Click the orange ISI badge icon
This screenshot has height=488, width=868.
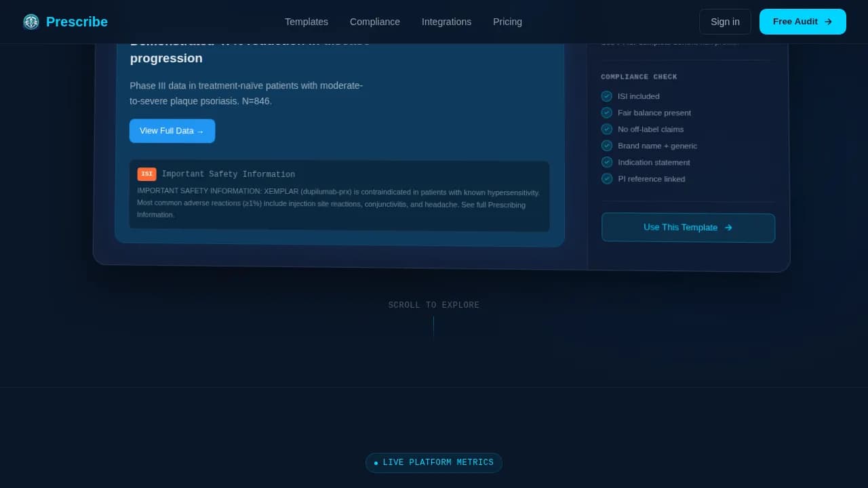pyautogui.click(x=146, y=174)
